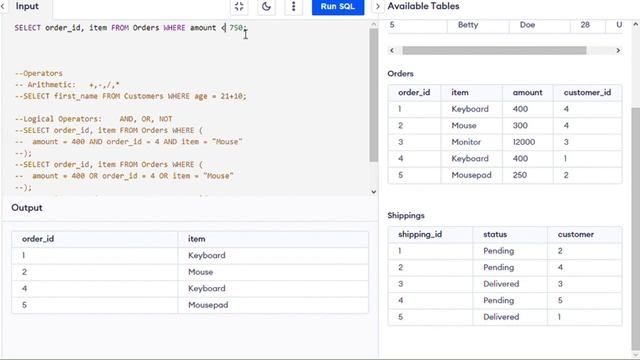Click the Available Tables header
The height and width of the screenshot is (360, 640).
(x=423, y=6)
